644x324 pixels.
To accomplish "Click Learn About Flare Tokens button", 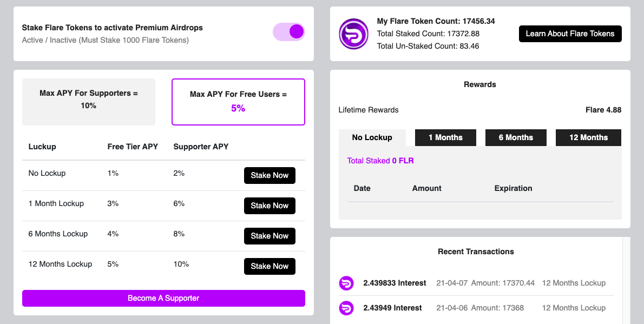I will 570,34.
